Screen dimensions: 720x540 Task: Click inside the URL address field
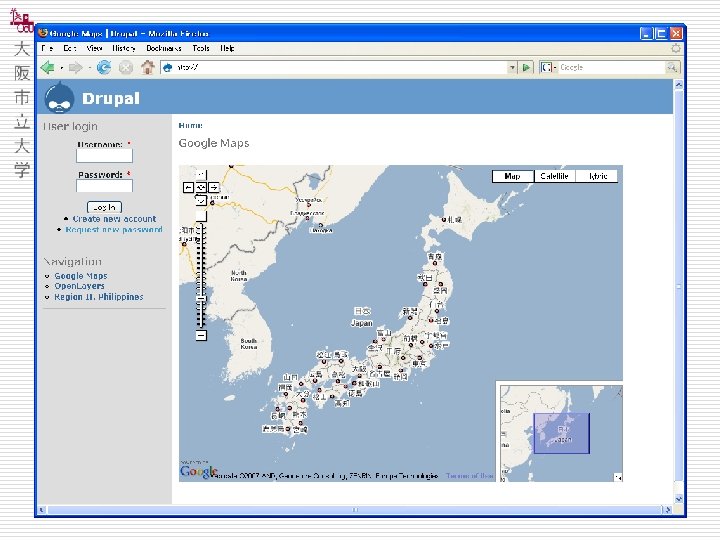(x=340, y=68)
